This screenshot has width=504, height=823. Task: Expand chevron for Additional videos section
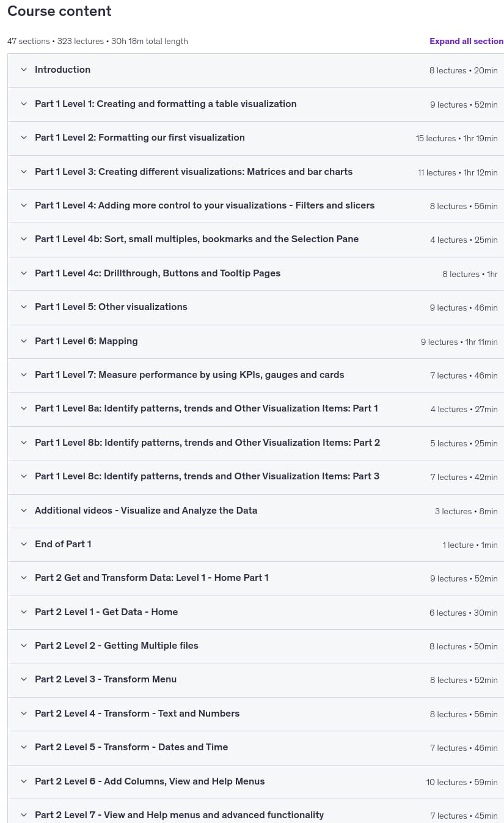(24, 511)
